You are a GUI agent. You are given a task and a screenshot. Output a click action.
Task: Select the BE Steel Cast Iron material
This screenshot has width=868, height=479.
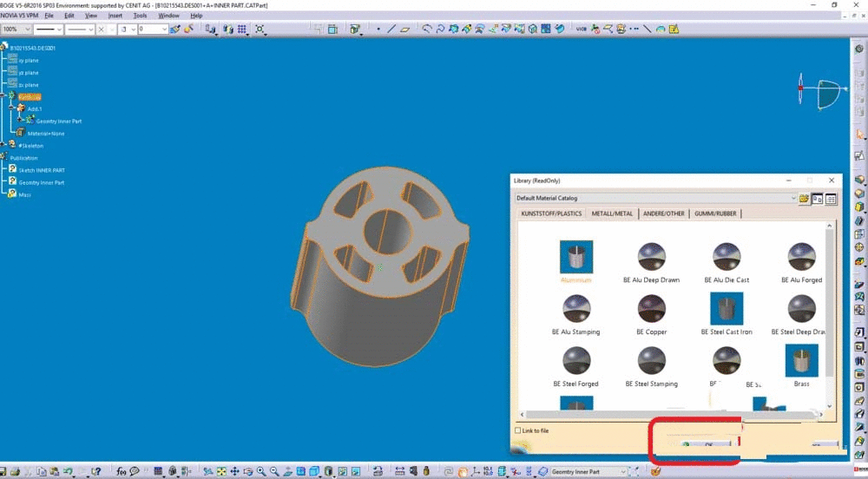[x=727, y=309]
